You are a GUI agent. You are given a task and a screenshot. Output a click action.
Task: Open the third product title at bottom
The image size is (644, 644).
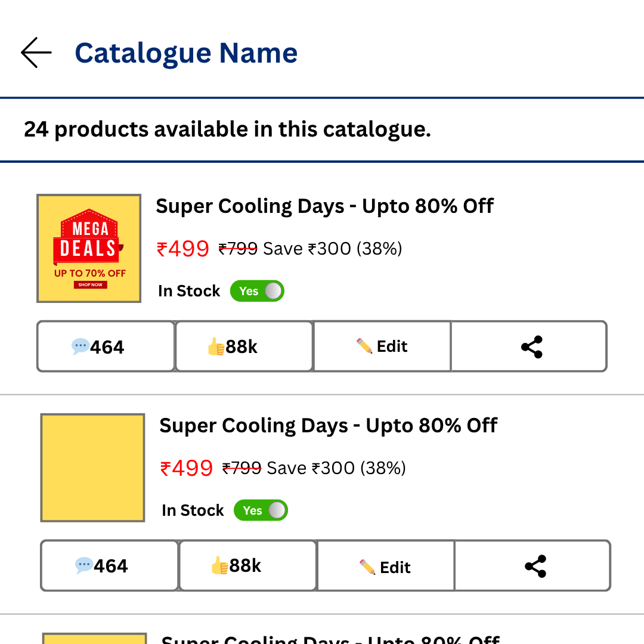[x=330, y=639]
